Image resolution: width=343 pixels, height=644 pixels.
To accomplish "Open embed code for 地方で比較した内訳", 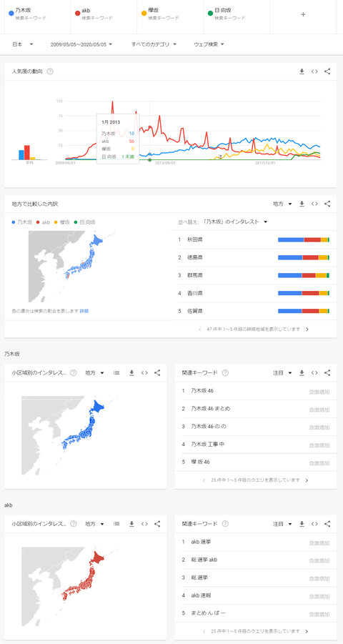I will (314, 204).
